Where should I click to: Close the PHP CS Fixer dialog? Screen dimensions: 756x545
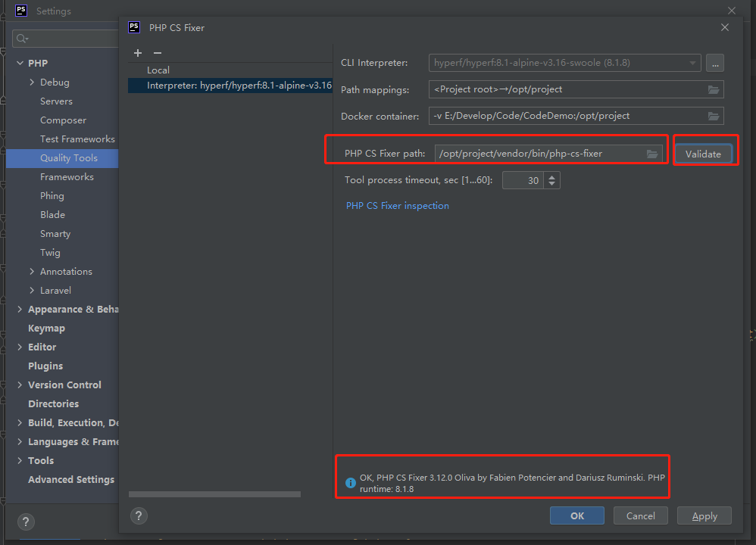pos(725,27)
